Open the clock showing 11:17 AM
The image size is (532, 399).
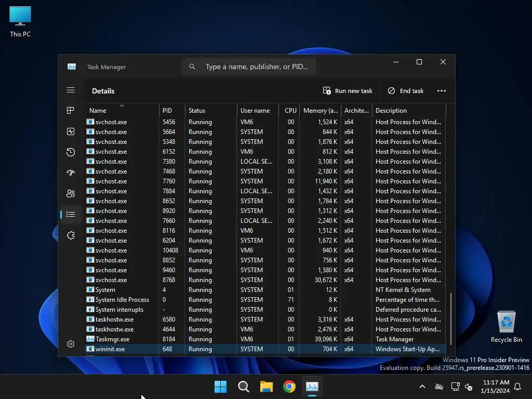click(x=495, y=387)
